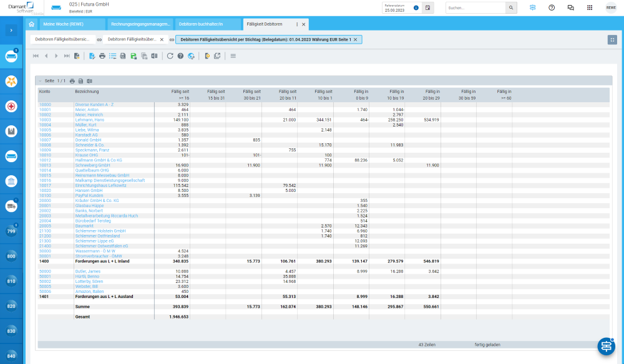Jump to the last report page
This screenshot has width=624, height=364.
coord(67,56)
